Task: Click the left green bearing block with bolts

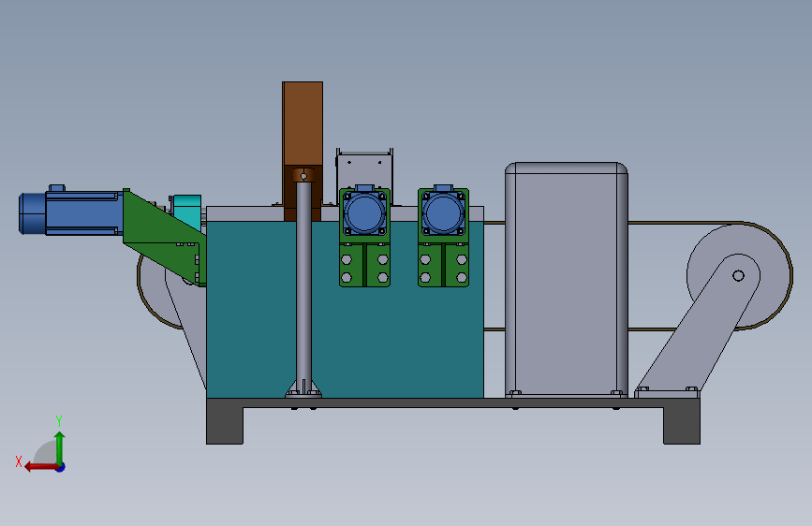Action: point(364,265)
